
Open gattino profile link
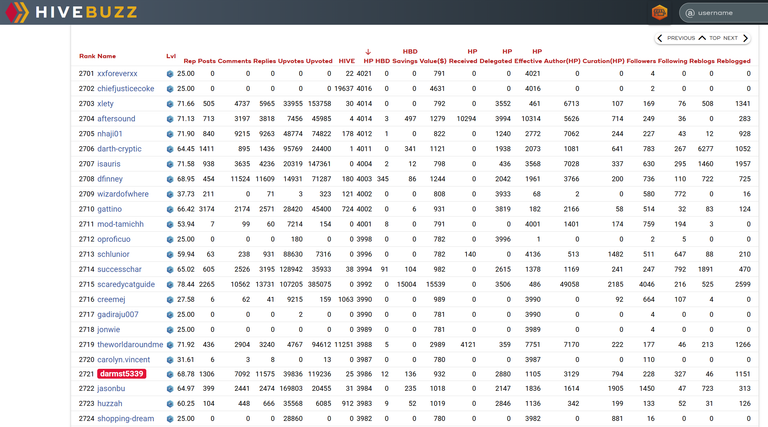pyautogui.click(x=109, y=209)
